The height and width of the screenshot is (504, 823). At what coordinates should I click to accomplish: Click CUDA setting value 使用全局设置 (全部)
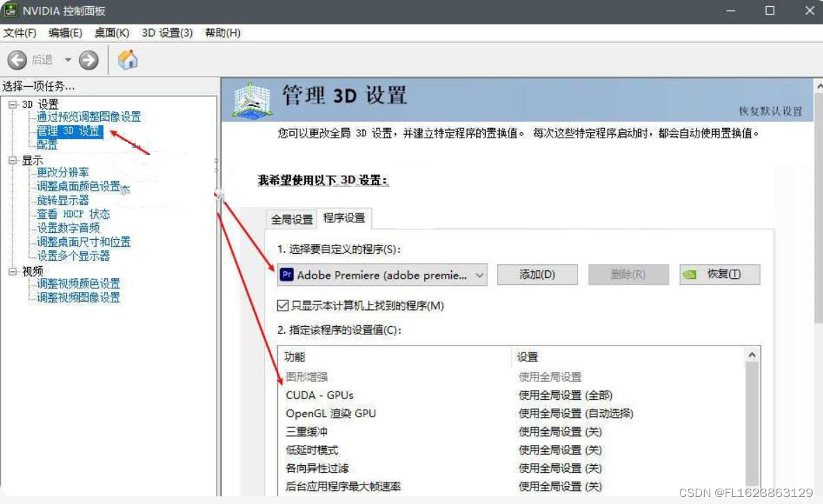(x=565, y=396)
